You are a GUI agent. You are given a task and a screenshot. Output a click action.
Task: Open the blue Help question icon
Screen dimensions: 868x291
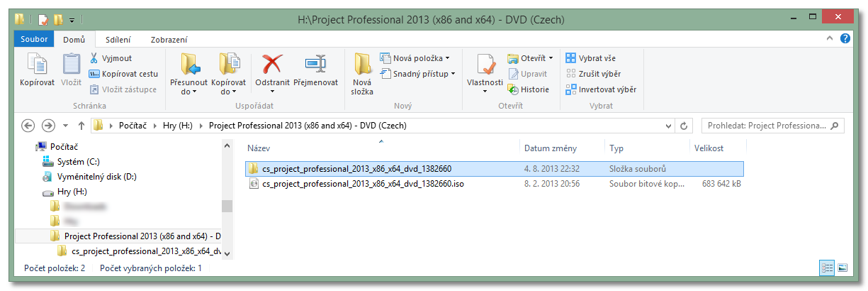[x=845, y=39]
